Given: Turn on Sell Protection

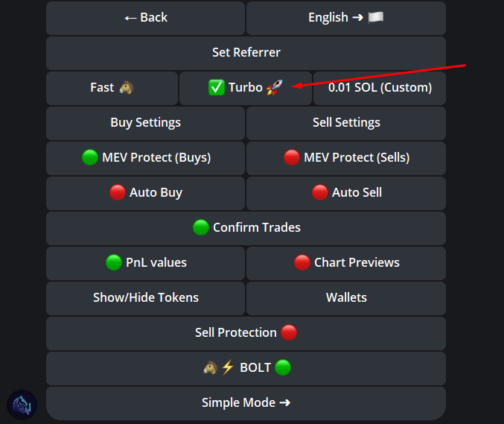Looking at the screenshot, I should tap(246, 333).
